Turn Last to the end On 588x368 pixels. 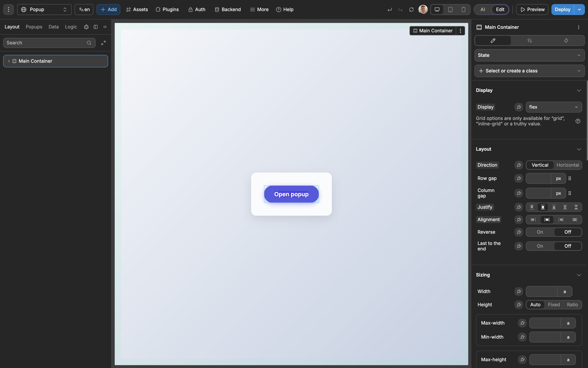(x=540, y=246)
